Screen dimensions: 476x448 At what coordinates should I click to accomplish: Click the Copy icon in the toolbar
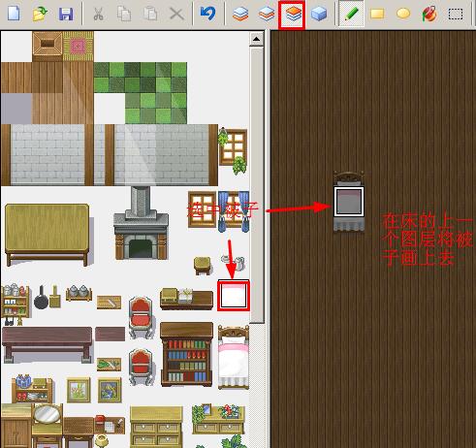(124, 14)
